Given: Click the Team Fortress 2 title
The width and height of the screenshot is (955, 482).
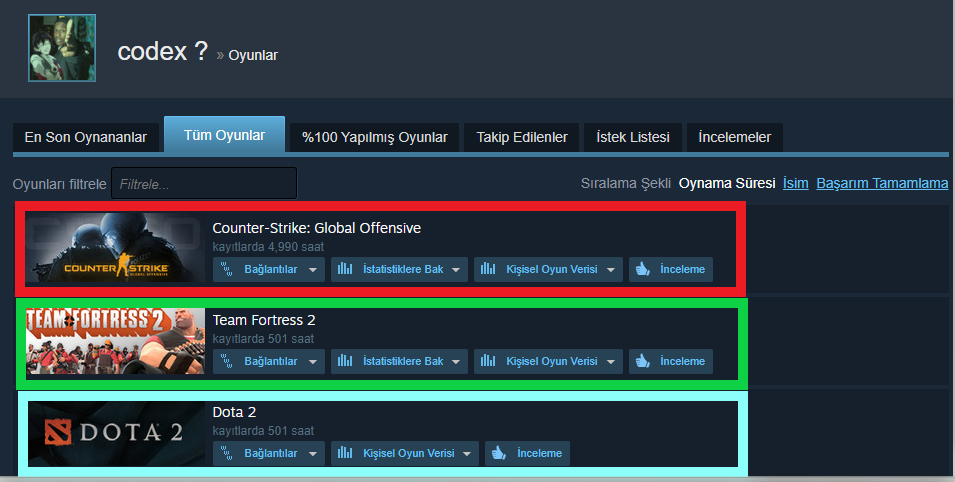Looking at the screenshot, I should pos(264,320).
